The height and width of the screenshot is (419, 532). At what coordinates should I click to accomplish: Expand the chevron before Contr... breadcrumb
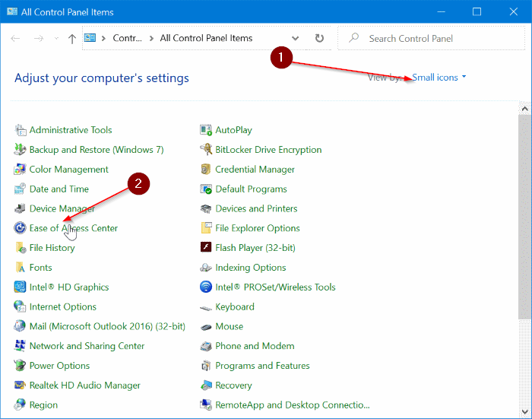click(x=103, y=38)
